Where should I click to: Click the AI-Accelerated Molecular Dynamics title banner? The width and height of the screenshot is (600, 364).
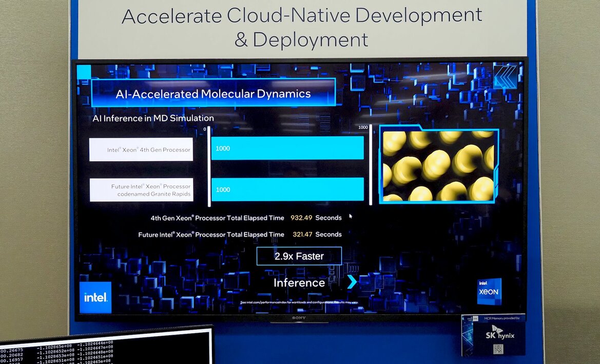click(x=213, y=93)
